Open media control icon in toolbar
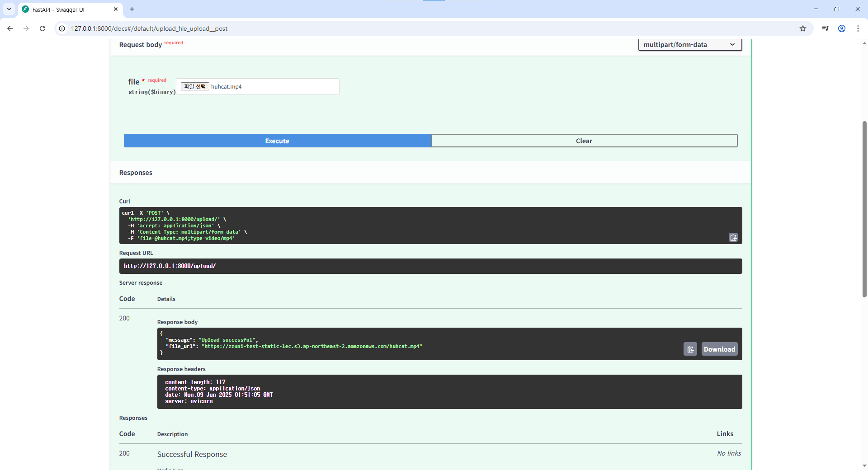 (826, 28)
